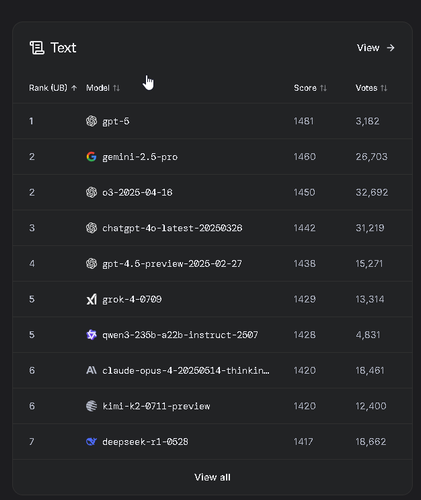Select deepseek-r1-0528 model name

[x=145, y=442]
